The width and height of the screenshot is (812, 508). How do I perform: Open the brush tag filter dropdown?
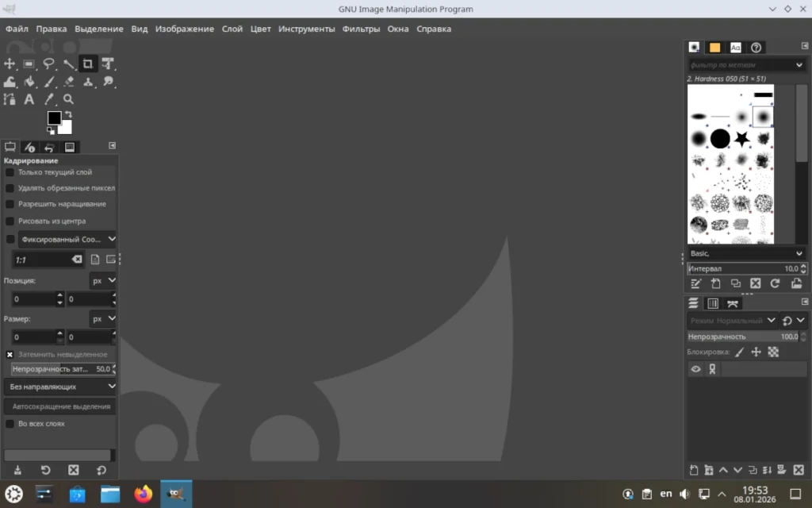tap(799, 65)
